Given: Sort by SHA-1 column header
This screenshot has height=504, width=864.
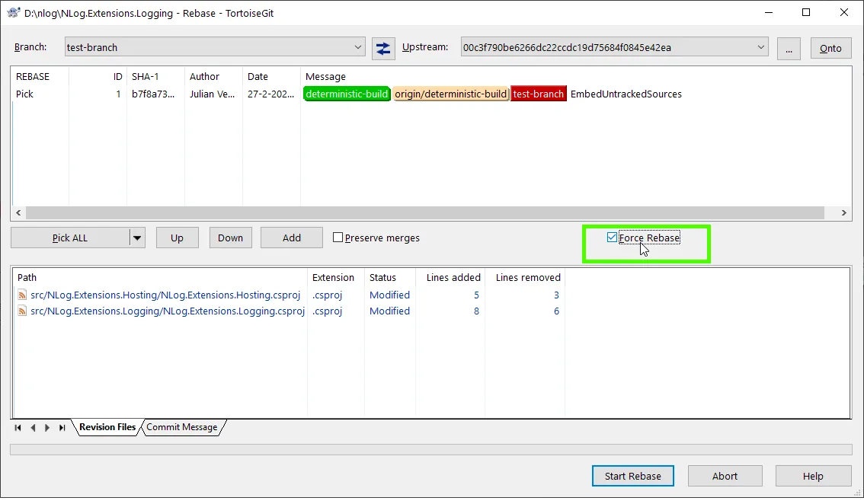Looking at the screenshot, I should (x=145, y=77).
